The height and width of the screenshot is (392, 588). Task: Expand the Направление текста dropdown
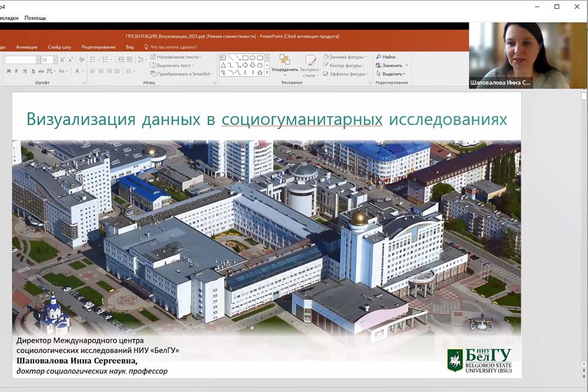click(x=200, y=57)
